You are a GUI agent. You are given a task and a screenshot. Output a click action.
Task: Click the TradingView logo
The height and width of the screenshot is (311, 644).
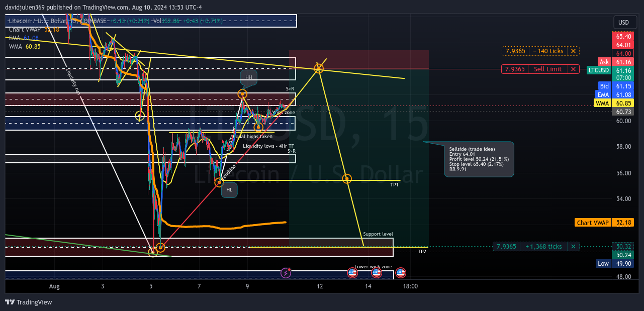[x=29, y=302]
